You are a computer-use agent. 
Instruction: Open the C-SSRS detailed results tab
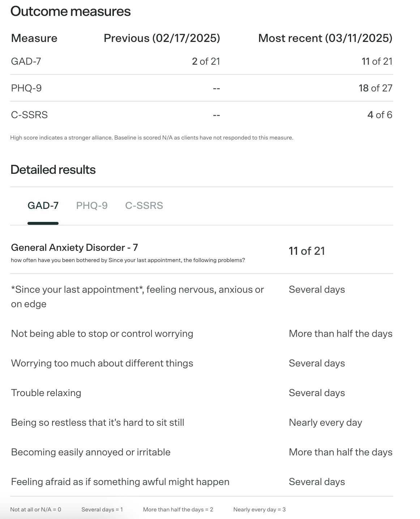coord(144,206)
